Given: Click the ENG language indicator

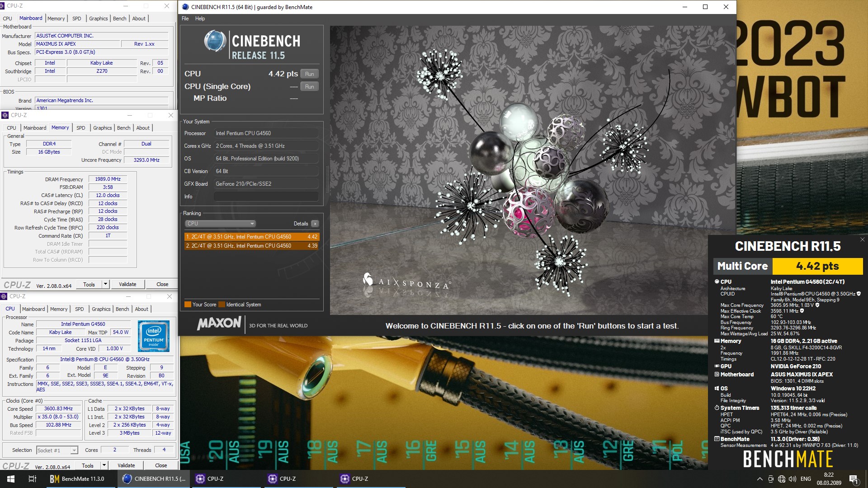Looking at the screenshot, I should (806, 479).
